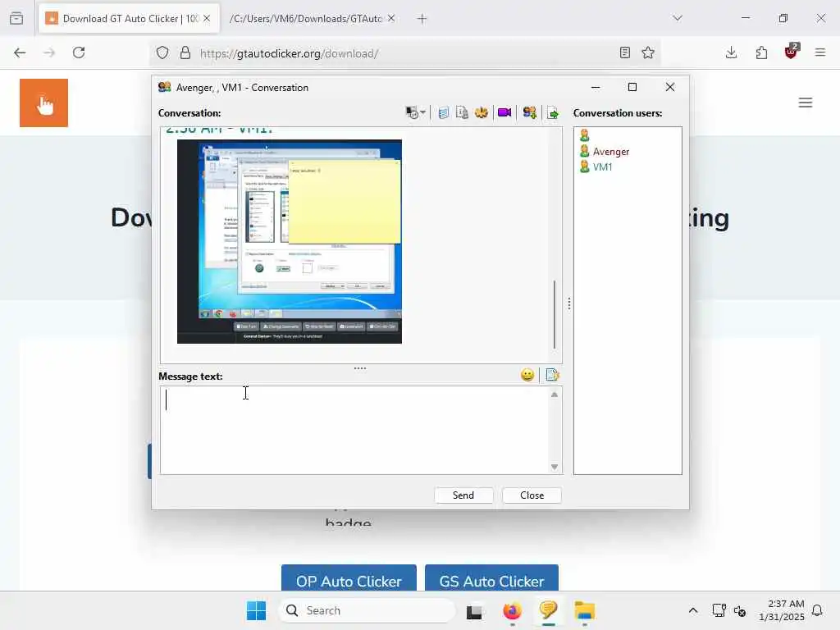Open the notifications bell icon
The width and height of the screenshot is (840, 630).
point(817,610)
